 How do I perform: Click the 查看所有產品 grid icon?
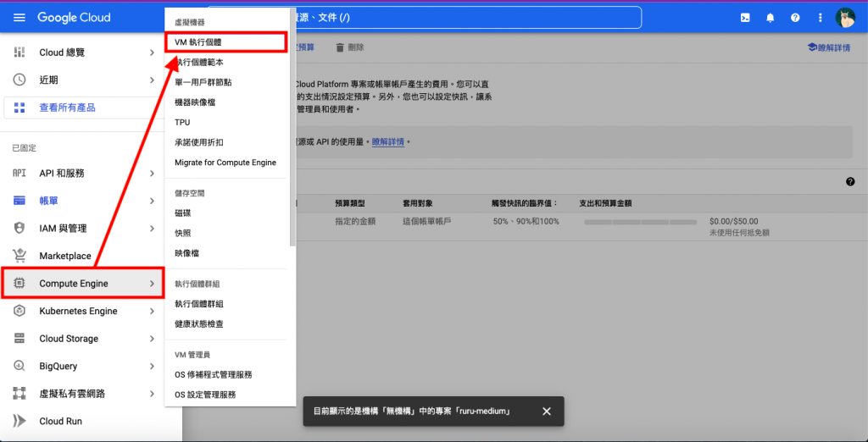click(x=19, y=108)
